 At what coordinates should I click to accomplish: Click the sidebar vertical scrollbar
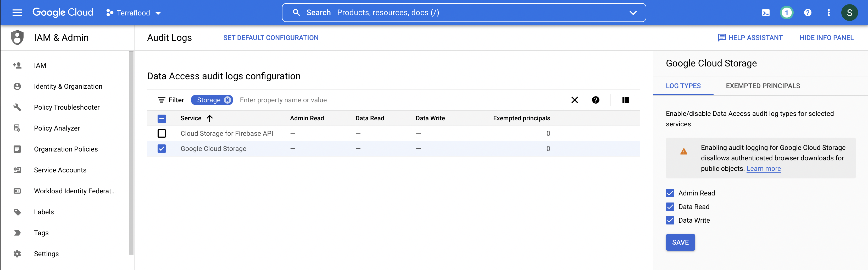pyautogui.click(x=131, y=153)
